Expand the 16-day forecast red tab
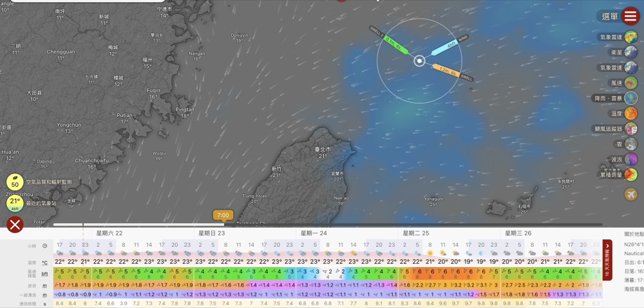The width and height of the screenshot is (644, 308). pyautogui.click(x=607, y=259)
